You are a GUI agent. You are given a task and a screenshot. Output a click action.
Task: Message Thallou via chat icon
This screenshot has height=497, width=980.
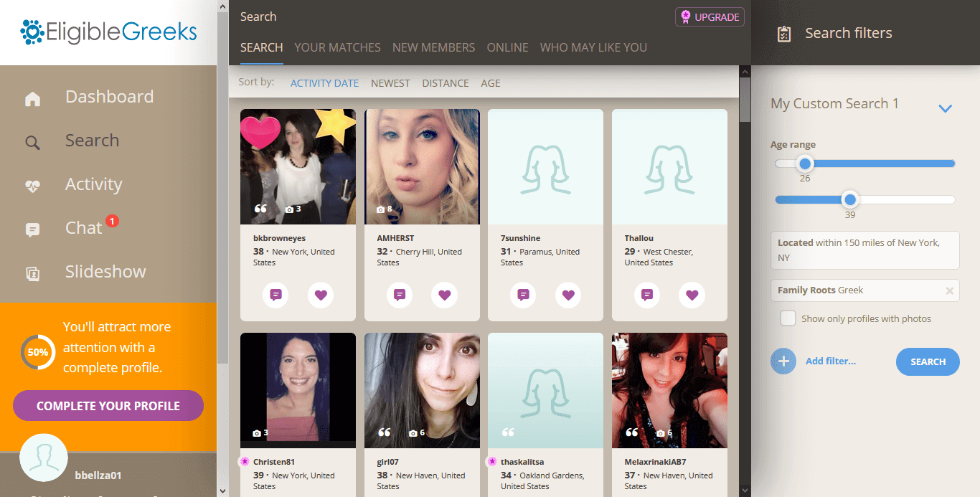point(647,295)
